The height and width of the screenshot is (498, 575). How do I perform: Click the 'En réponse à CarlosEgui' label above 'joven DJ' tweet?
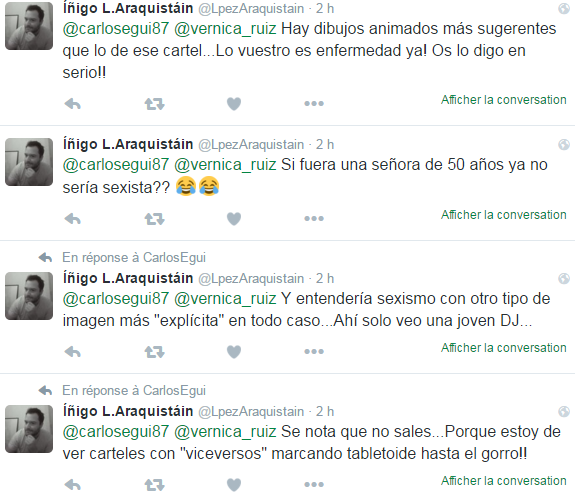click(x=134, y=257)
